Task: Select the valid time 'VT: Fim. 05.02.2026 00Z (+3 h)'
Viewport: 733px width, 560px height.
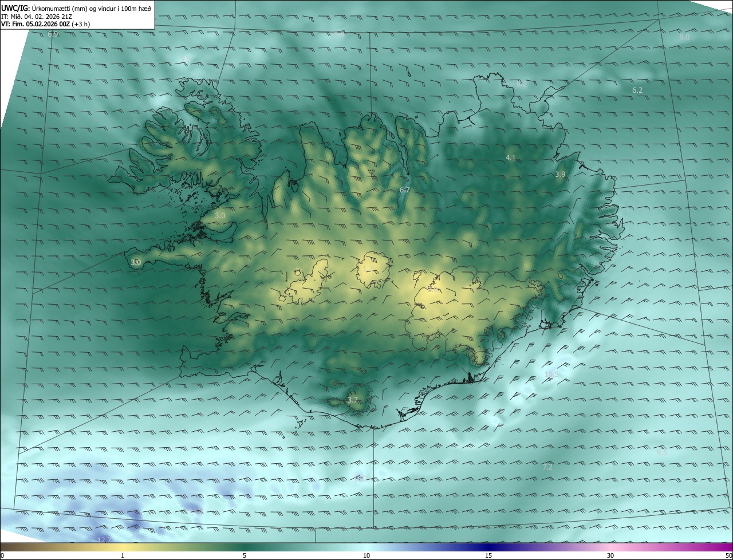Action: (x=45, y=24)
